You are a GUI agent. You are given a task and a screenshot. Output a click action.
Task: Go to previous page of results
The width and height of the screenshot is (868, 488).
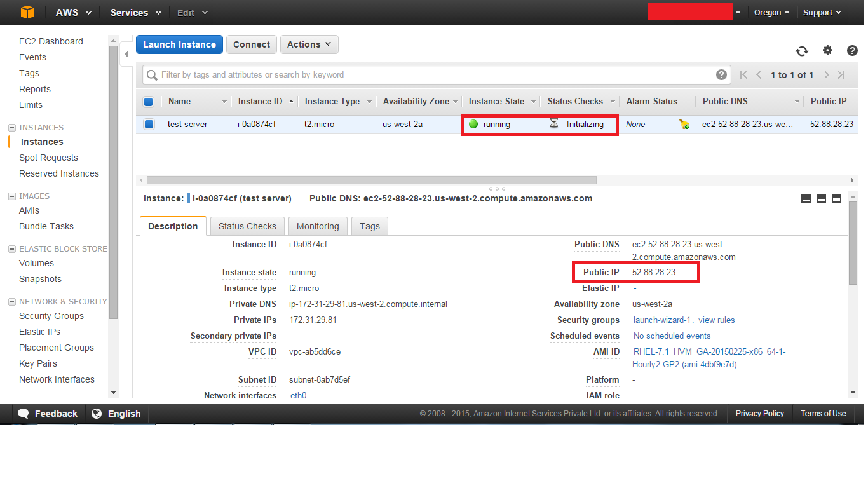pyautogui.click(x=759, y=75)
